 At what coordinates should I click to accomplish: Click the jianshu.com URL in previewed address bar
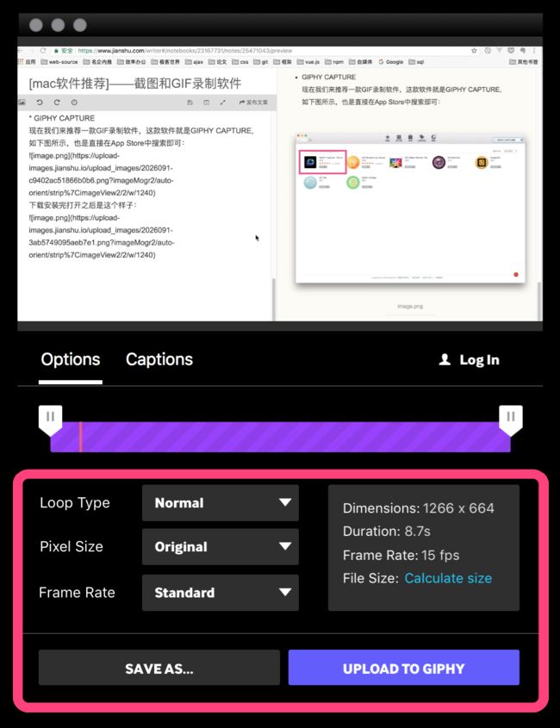click(x=185, y=51)
